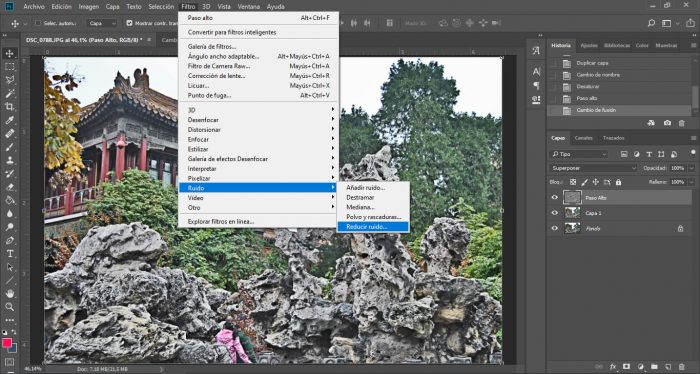Select the Clone Stamp tool
Image resolution: width=700 pixels, height=374 pixels.
9,160
